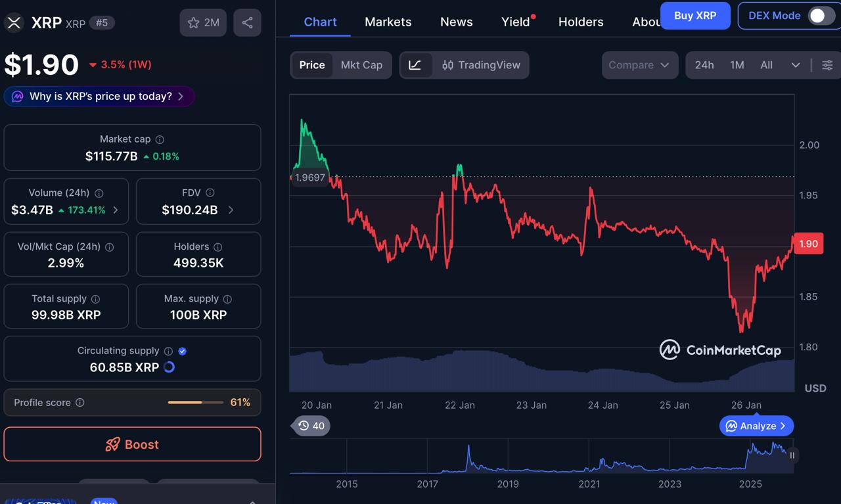Expand the time range chevron dropdown
Image resolution: width=841 pixels, height=504 pixels.
tap(795, 65)
